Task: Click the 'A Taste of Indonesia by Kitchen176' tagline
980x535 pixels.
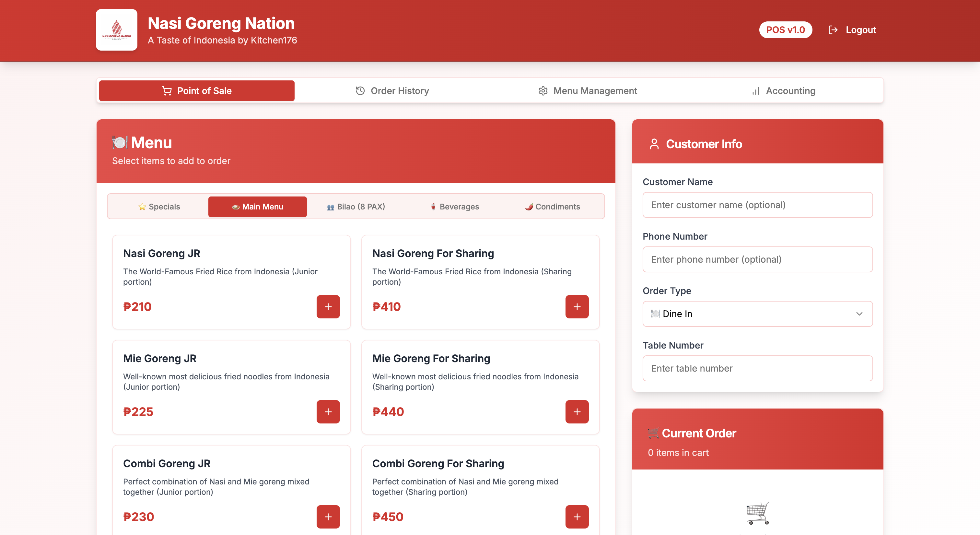Action: pyautogui.click(x=222, y=40)
